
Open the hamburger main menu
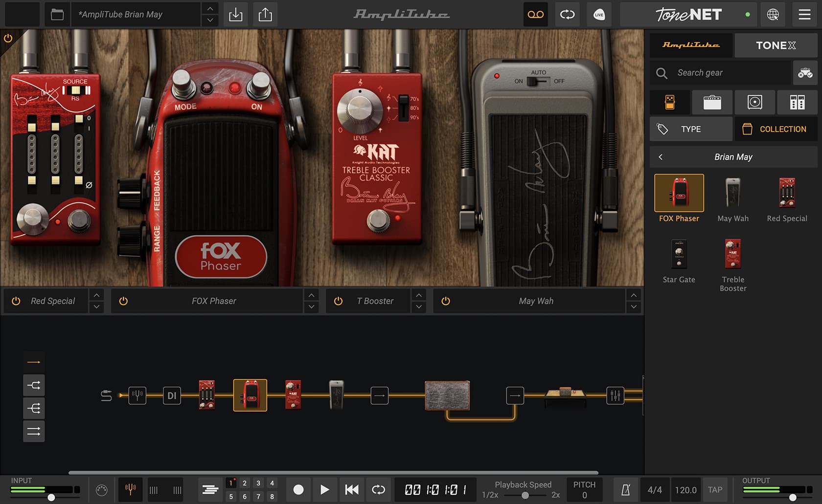coord(804,15)
